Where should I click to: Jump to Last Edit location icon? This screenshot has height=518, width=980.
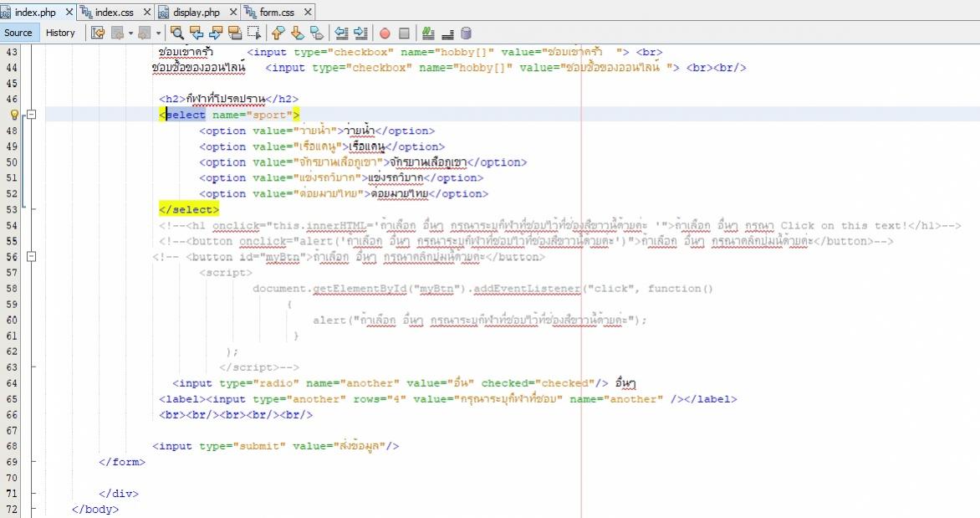[98, 33]
